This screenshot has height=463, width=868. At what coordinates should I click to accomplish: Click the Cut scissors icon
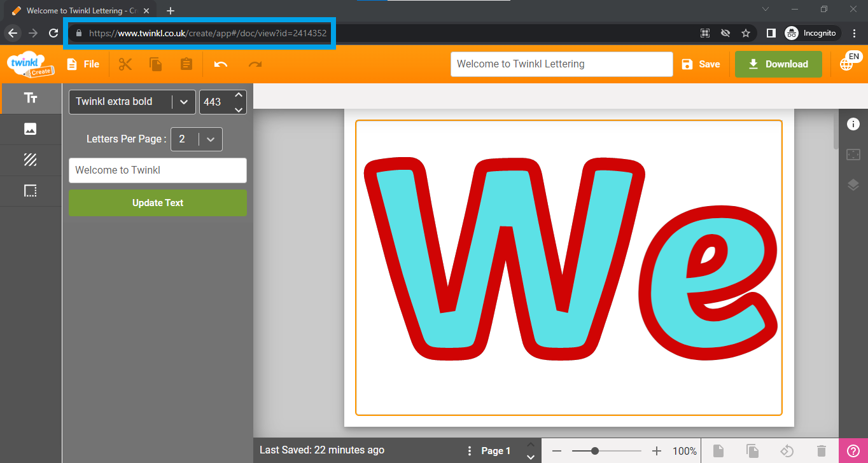(x=125, y=64)
